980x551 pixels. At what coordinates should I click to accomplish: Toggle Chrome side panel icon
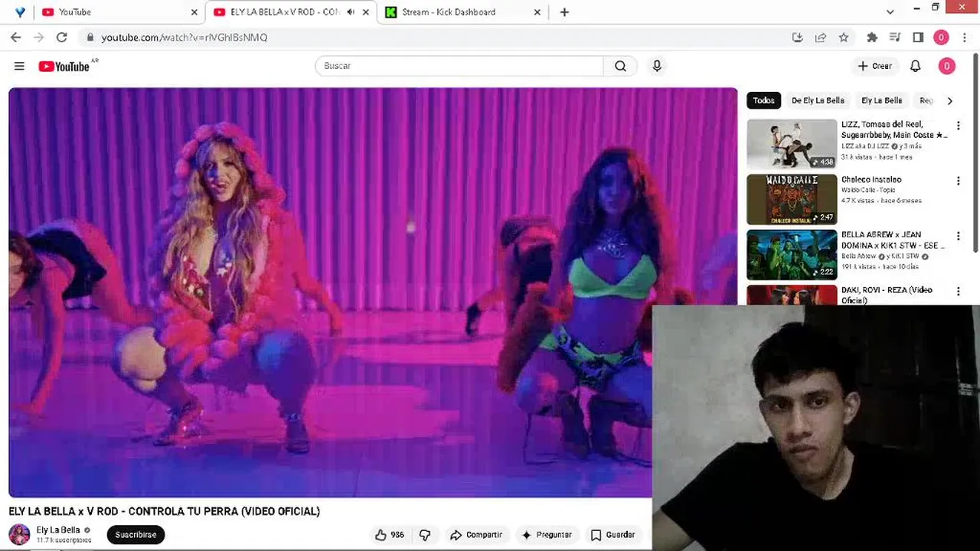click(918, 37)
